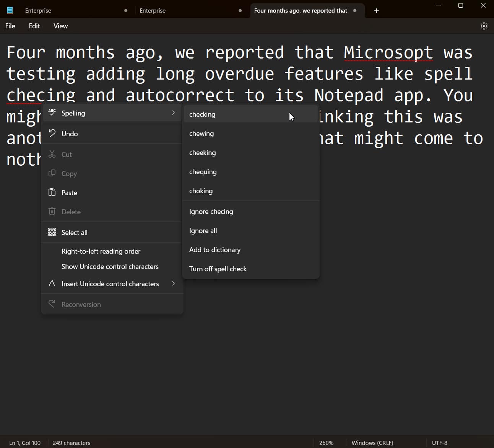Turn off spell check
Screen dimensions: 494x448
[x=218, y=269]
